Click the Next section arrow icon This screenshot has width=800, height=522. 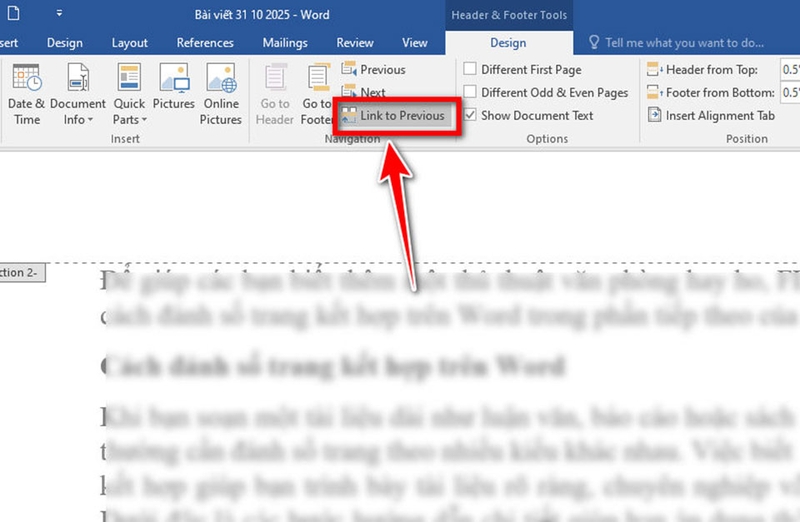pos(349,91)
